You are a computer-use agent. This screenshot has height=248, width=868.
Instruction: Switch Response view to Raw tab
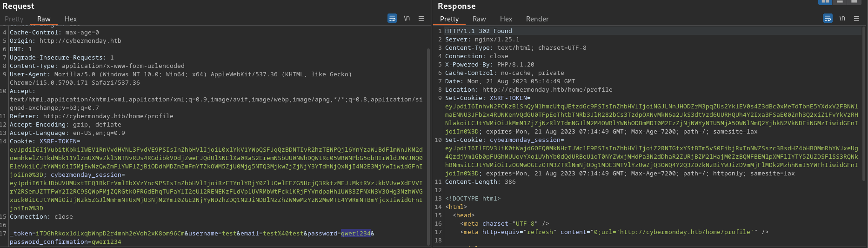(x=479, y=19)
